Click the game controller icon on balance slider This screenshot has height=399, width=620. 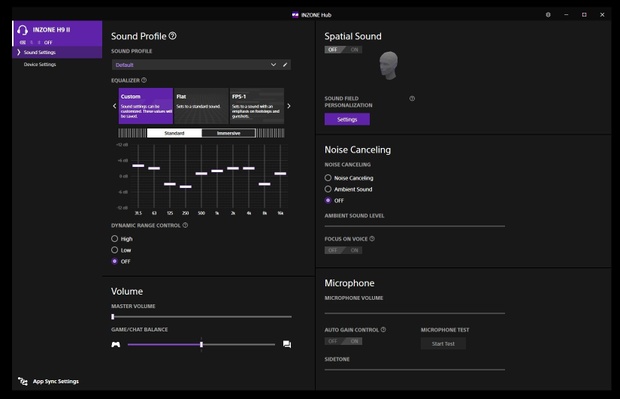point(115,344)
